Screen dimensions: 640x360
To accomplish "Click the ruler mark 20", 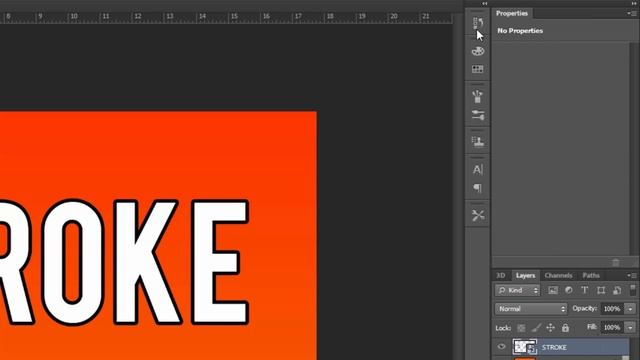I will [x=394, y=16].
